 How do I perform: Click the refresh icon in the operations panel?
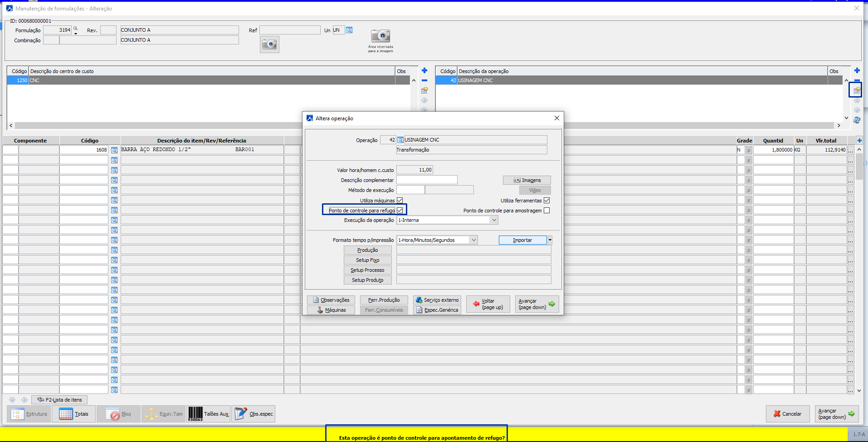click(x=857, y=120)
